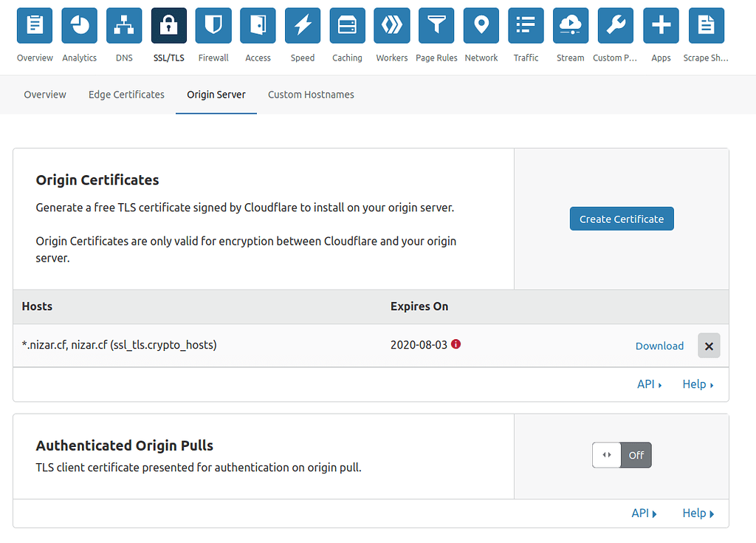Click the Create Certificate button
Screen dimensions: 756x543
pos(621,219)
